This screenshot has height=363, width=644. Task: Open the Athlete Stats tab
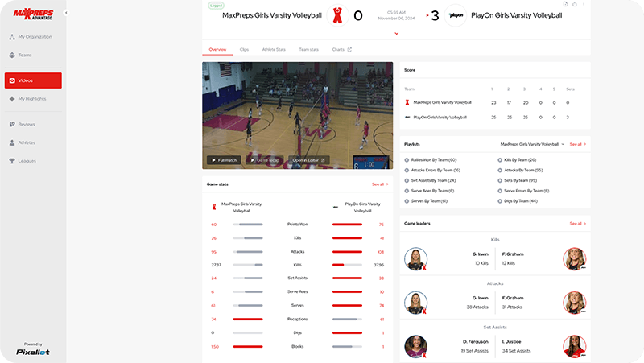coord(274,50)
